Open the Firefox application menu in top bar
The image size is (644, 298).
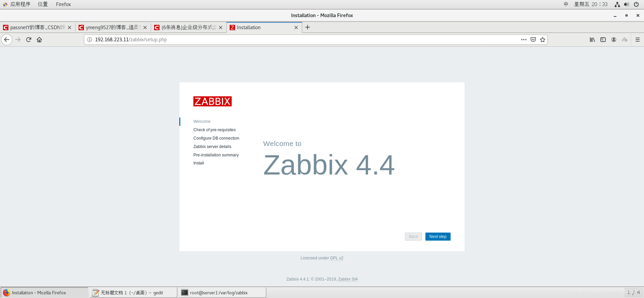coord(63,4)
